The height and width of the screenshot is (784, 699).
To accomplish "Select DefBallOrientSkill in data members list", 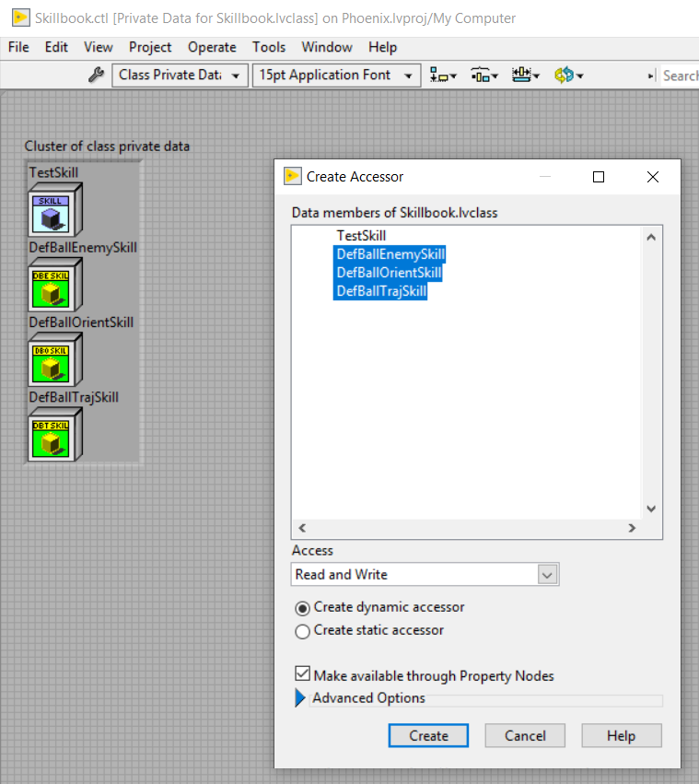I will (x=388, y=273).
